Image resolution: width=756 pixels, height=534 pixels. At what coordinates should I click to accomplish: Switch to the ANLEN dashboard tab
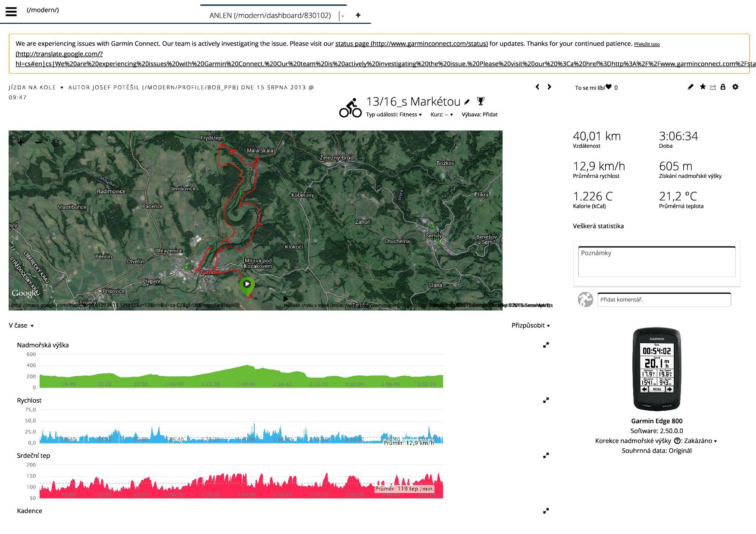tap(270, 16)
